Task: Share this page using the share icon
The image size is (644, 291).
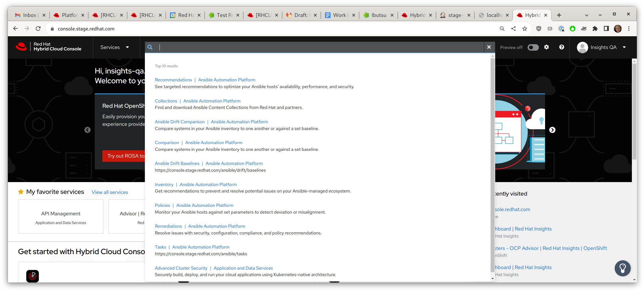Action: pos(514,28)
